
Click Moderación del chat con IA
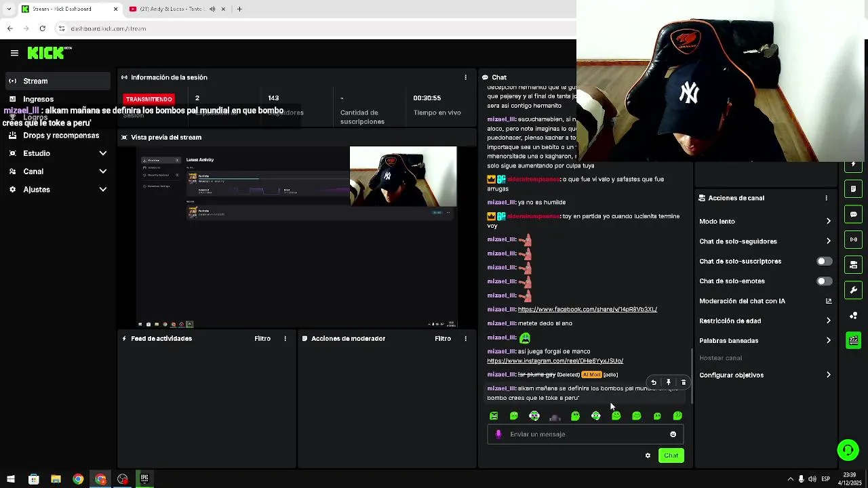point(742,301)
